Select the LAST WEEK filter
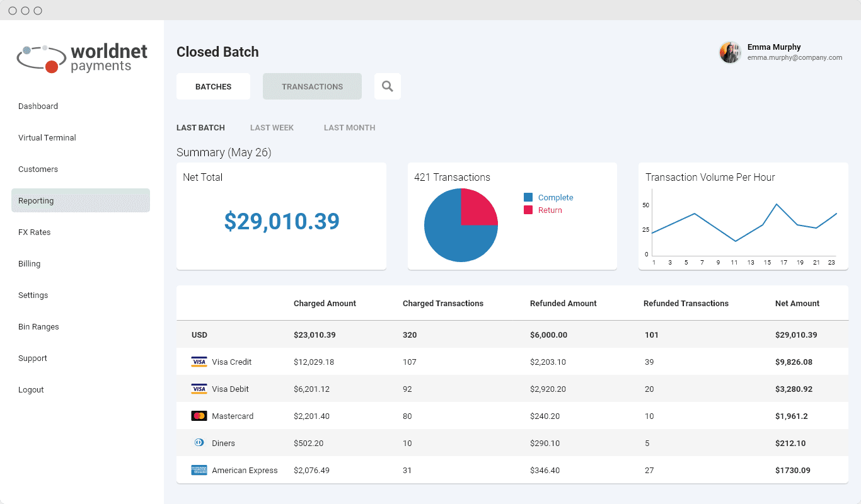The width and height of the screenshot is (861, 504). tap(272, 127)
